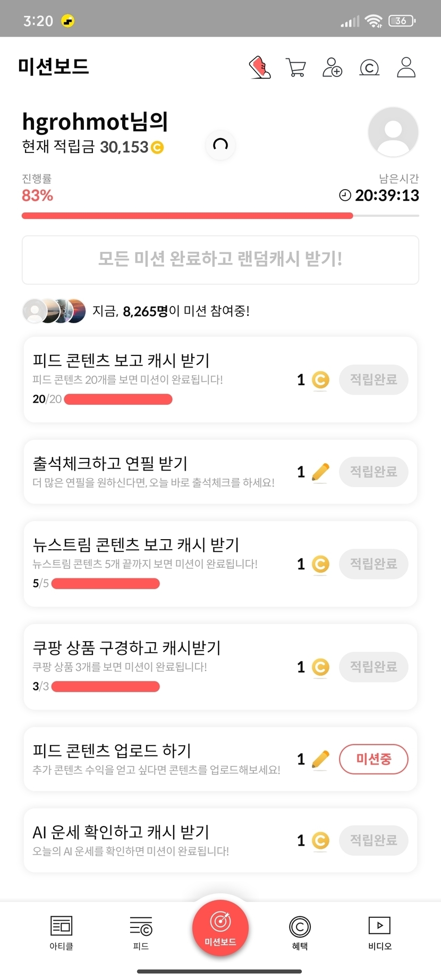Tap the profile avatar picture
This screenshot has width=441, height=980.
coord(393,132)
